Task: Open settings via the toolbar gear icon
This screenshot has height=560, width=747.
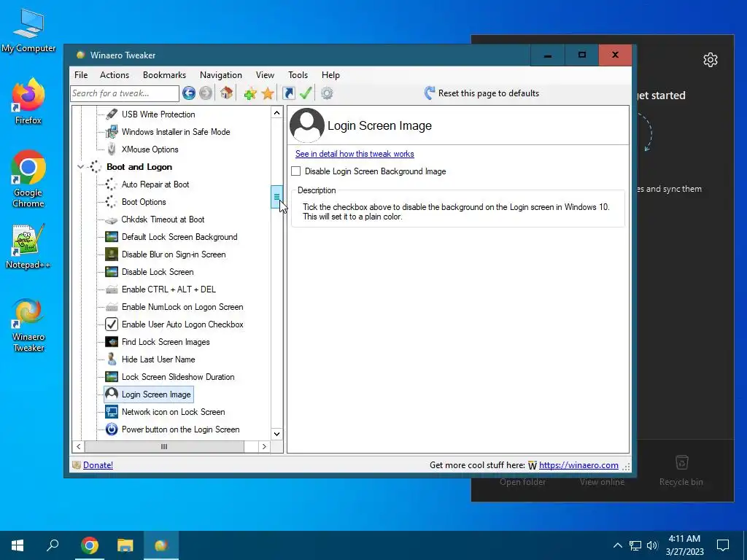Action: [x=327, y=93]
